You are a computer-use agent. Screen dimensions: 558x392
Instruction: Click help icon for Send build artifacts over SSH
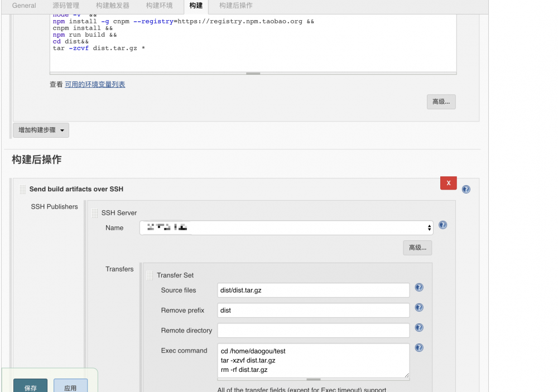pos(466,189)
